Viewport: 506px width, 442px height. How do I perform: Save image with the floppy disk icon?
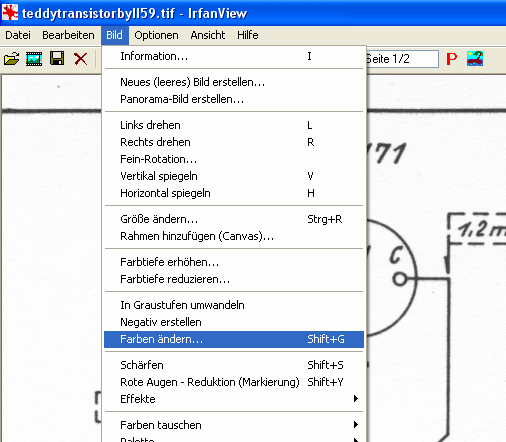point(57,59)
